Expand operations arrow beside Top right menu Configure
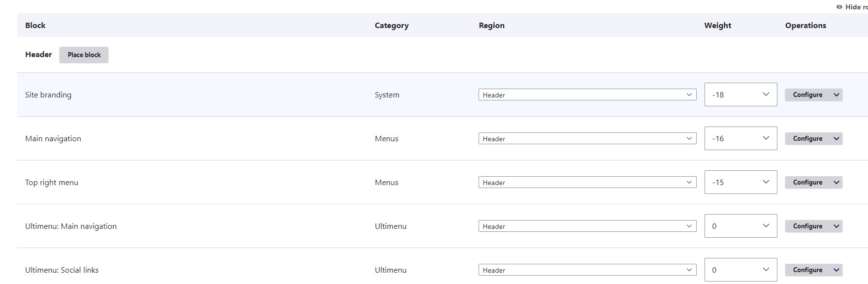Screen dimensions: 868x284 pyautogui.click(x=836, y=182)
